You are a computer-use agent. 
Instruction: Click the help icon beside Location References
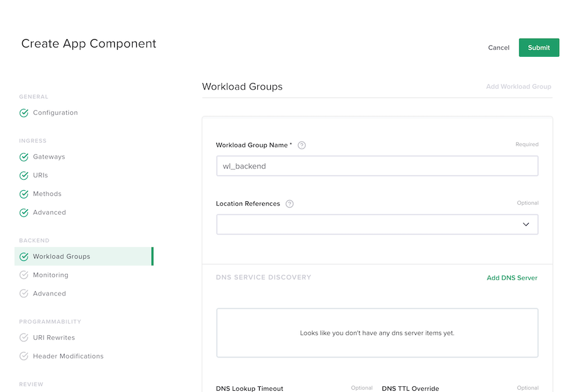pos(290,204)
